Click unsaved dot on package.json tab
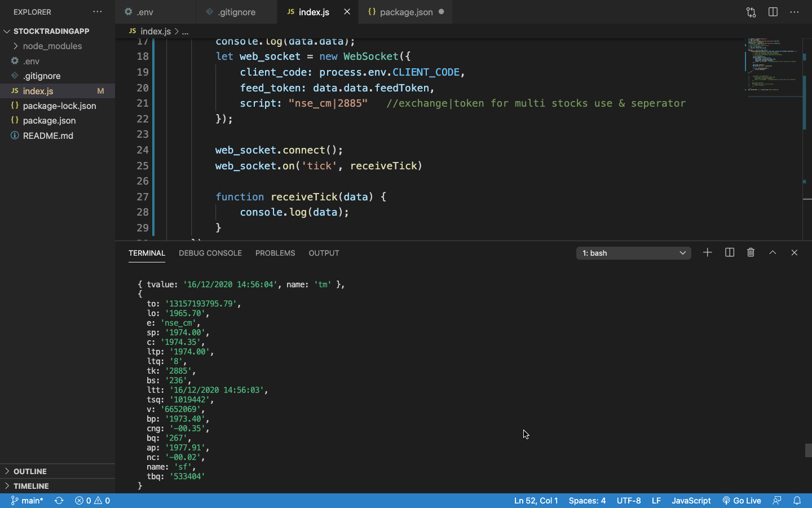The height and width of the screenshot is (508, 812). click(441, 12)
